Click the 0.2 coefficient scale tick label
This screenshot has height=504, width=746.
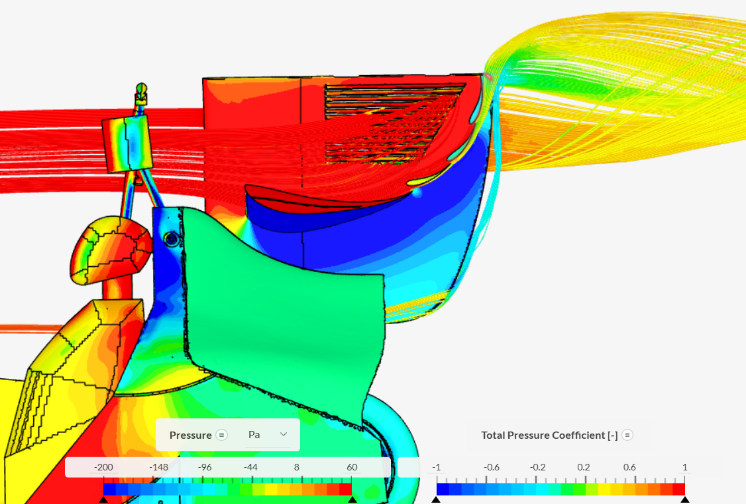point(583,467)
